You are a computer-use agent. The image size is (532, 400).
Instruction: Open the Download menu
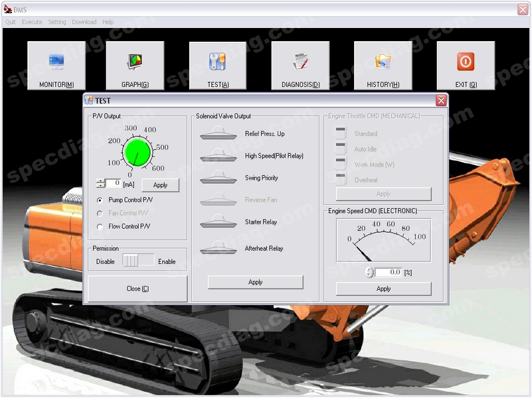[x=84, y=21]
